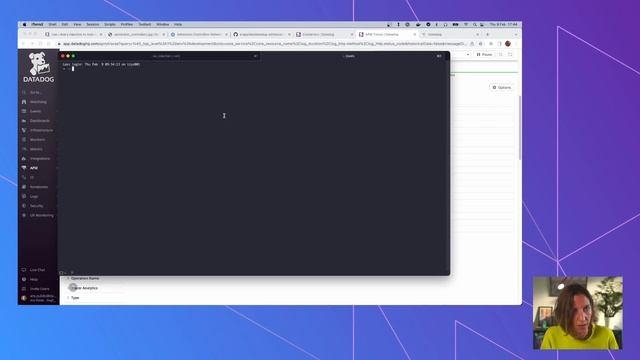
Task: Open the Profiles menu
Action: coord(127,24)
